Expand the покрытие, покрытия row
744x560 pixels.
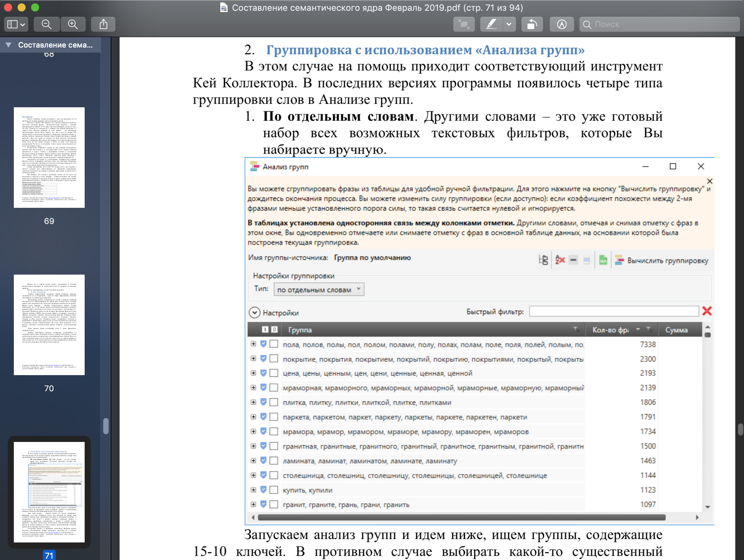253,358
